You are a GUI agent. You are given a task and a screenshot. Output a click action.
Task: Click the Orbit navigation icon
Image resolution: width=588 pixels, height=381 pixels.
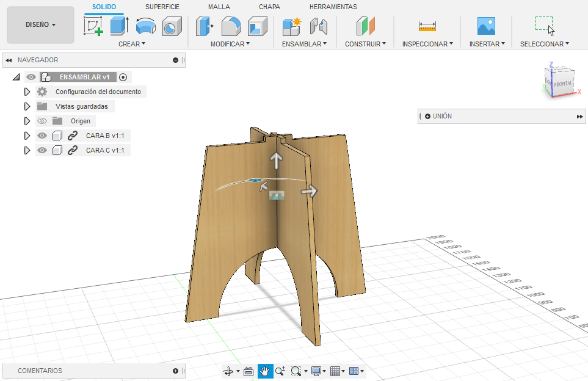pos(228,371)
